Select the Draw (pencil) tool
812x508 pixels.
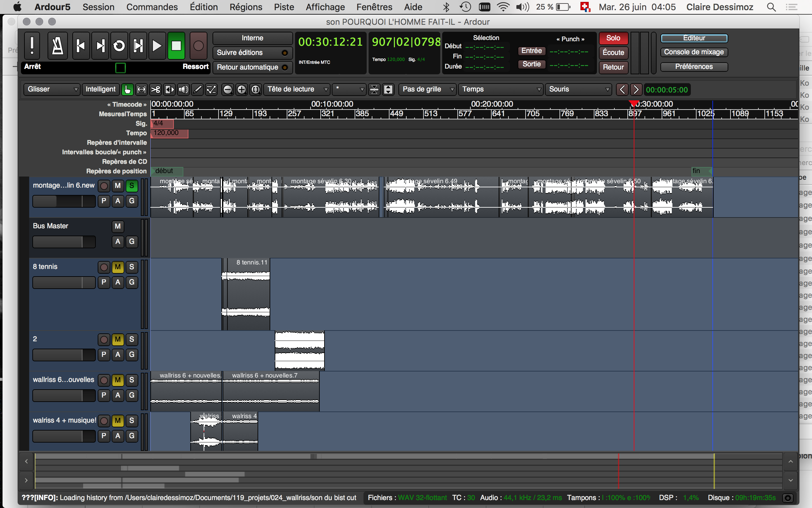198,89
